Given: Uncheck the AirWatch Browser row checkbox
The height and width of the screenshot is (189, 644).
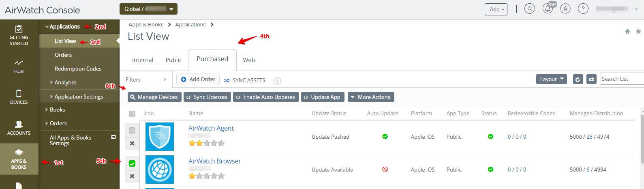Looking at the screenshot, I should point(132,163).
